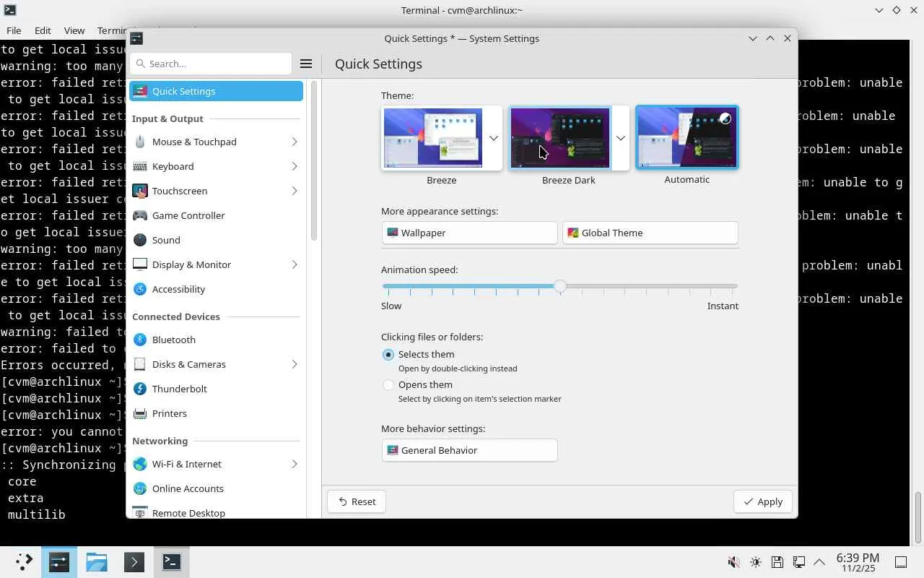Select the 'Opens them' radio option
Viewport: 924px width, 578px height.
[417, 384]
